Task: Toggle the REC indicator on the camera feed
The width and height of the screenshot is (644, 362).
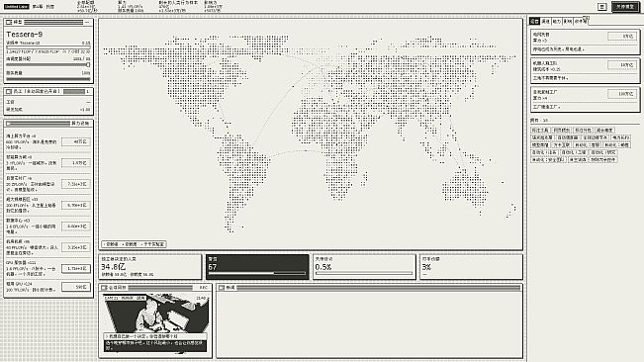Action: point(203,288)
